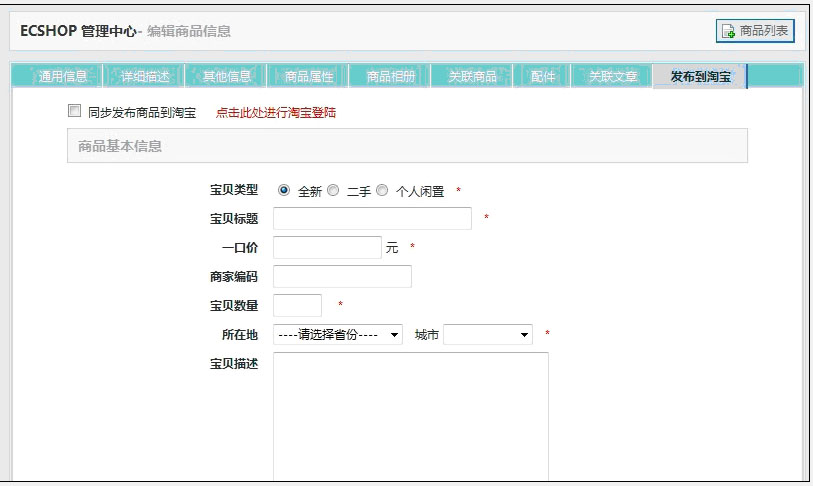Switch to the 通用信息 tab
Image resolution: width=813 pixels, height=486 pixels.
(62, 77)
